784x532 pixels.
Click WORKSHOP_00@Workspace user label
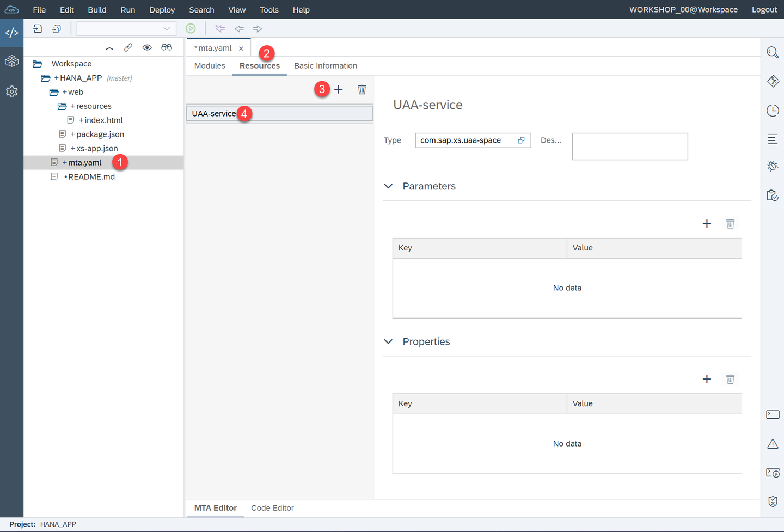(683, 10)
